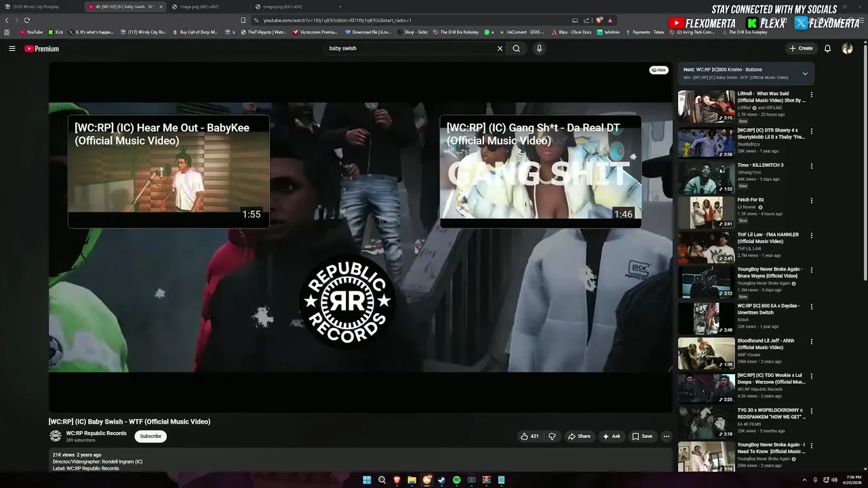Like the video (421 likes)
The height and width of the screenshot is (488, 868).
tap(529, 436)
